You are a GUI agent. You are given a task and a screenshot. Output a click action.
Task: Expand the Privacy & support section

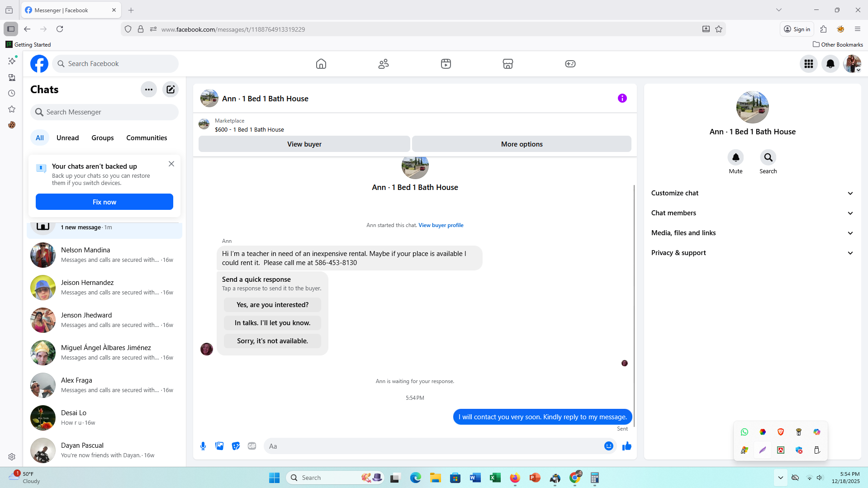(x=753, y=253)
